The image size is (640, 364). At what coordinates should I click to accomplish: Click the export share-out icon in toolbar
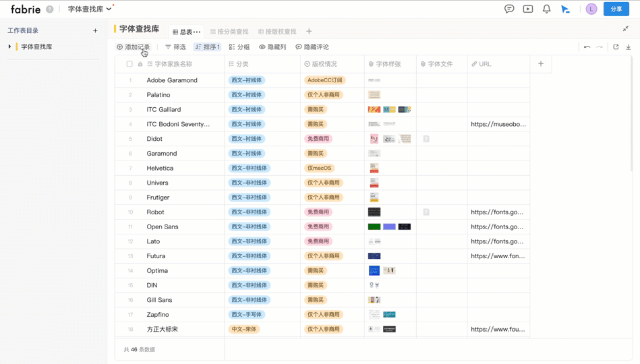pos(616,47)
